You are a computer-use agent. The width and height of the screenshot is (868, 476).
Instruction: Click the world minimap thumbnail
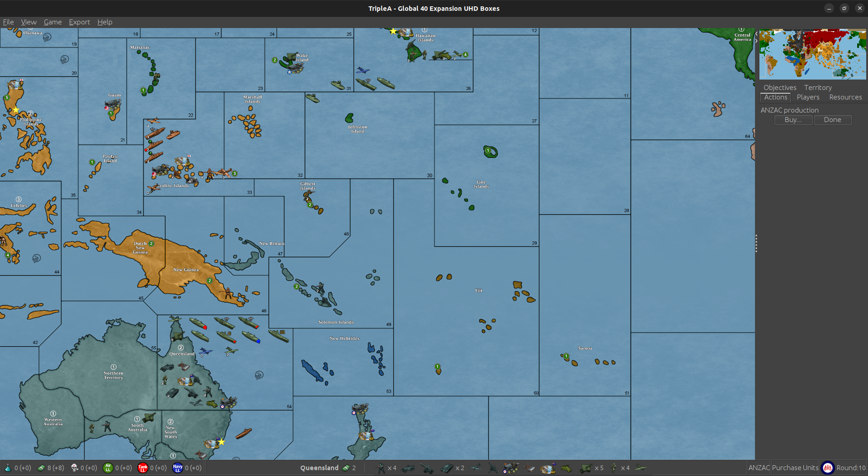point(812,54)
